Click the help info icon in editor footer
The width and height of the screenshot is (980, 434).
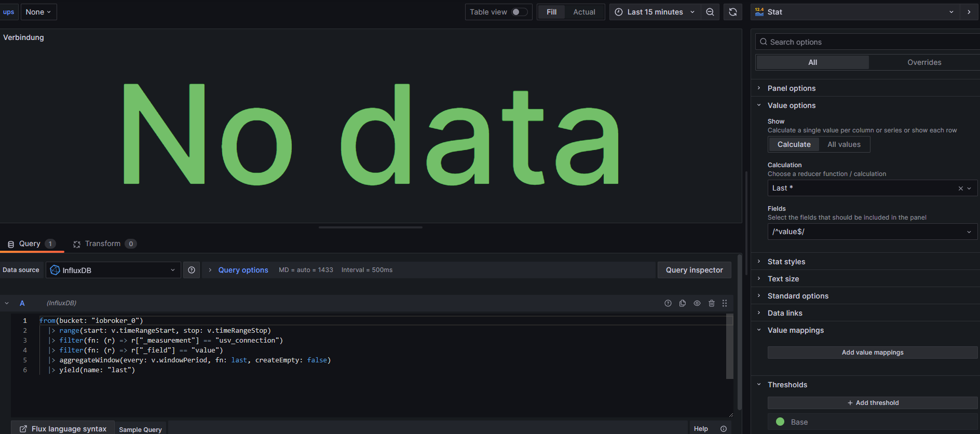coord(724,429)
